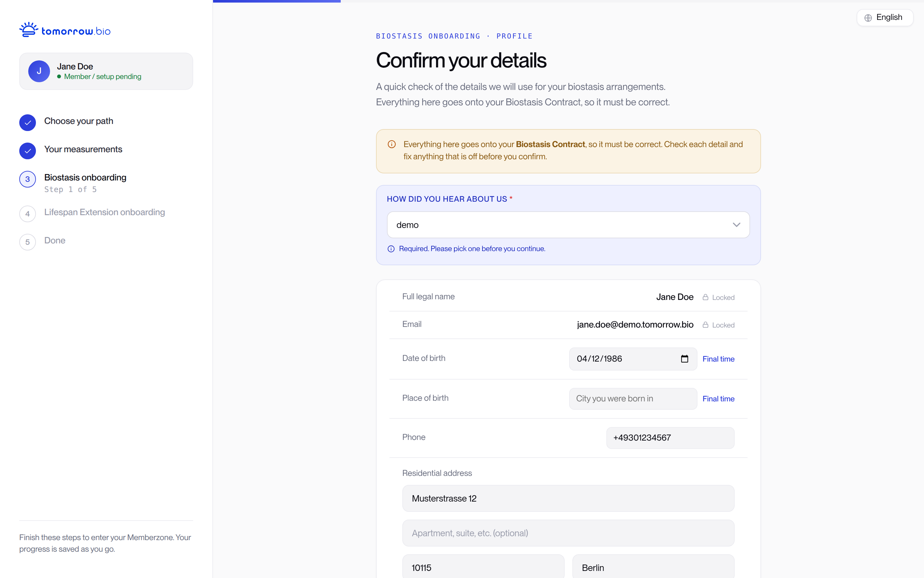The width and height of the screenshot is (924, 578).
Task: Click Jane Doe's avatar circle
Action: click(x=39, y=71)
